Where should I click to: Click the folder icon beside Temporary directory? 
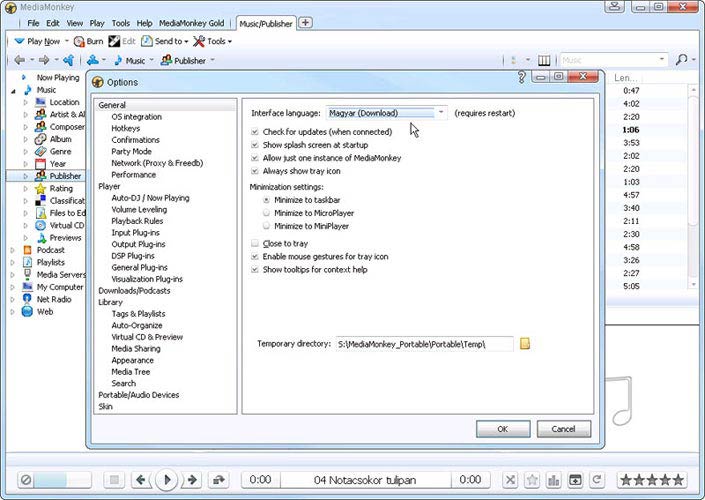pos(525,344)
